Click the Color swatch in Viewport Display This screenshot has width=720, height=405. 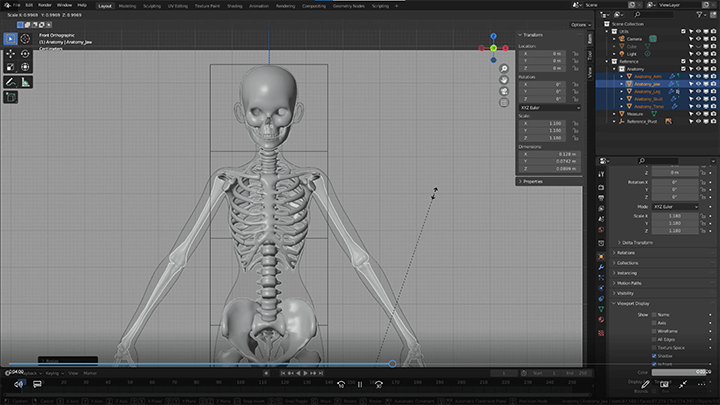coord(681,372)
